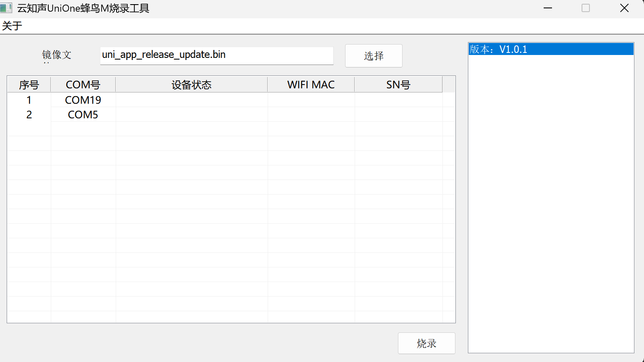Screen dimensions: 644x362
Task: Click the 序号 column header
Action: pos(29,85)
